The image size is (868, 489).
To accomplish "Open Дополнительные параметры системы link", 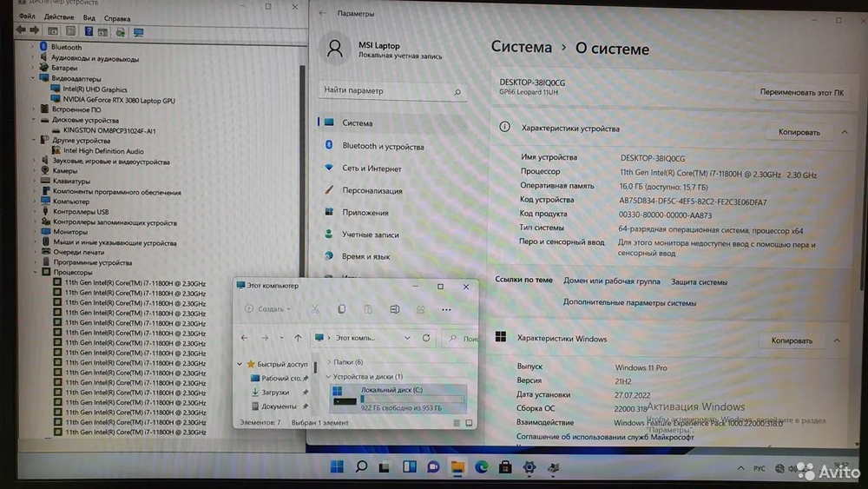I will click(x=629, y=303).
